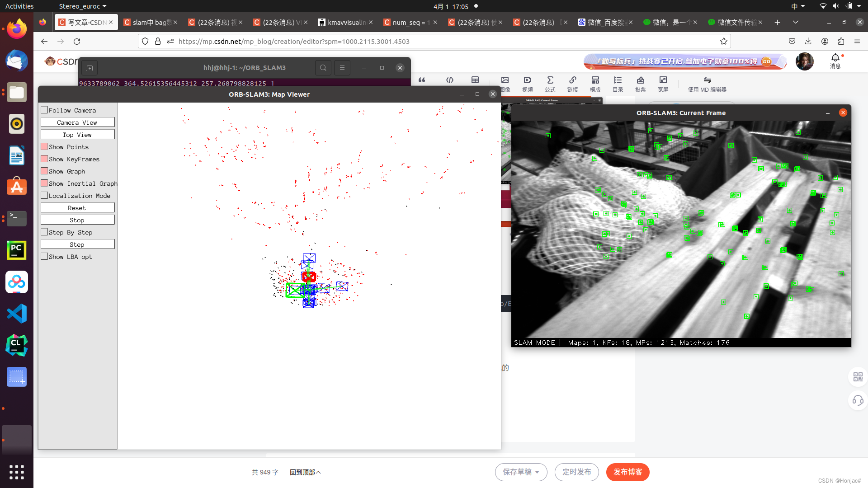Generate a table of contents via 目录 icon

tap(618, 84)
